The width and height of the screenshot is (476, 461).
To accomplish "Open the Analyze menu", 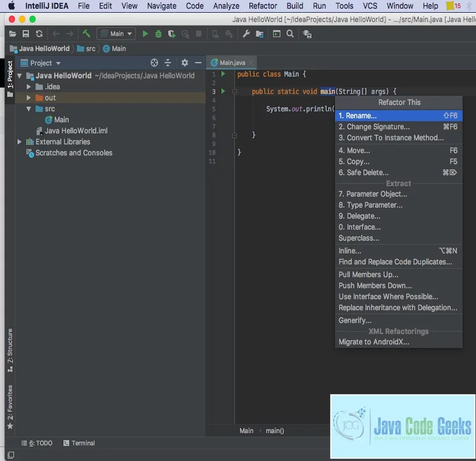I will (x=226, y=6).
